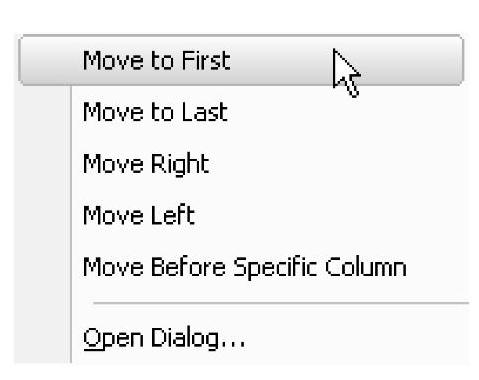This screenshot has width=479, height=380.
Task: Choose Move Before Specific Column
Action: pos(240,267)
